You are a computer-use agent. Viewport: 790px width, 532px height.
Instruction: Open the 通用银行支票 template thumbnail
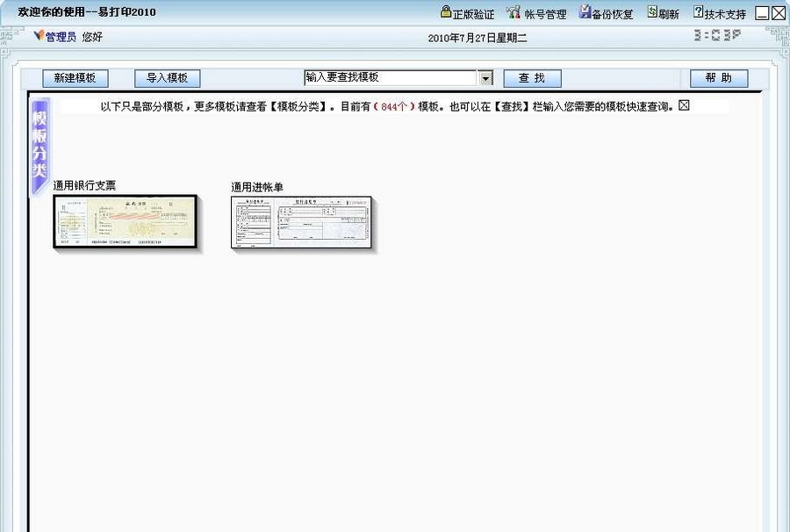click(125, 221)
